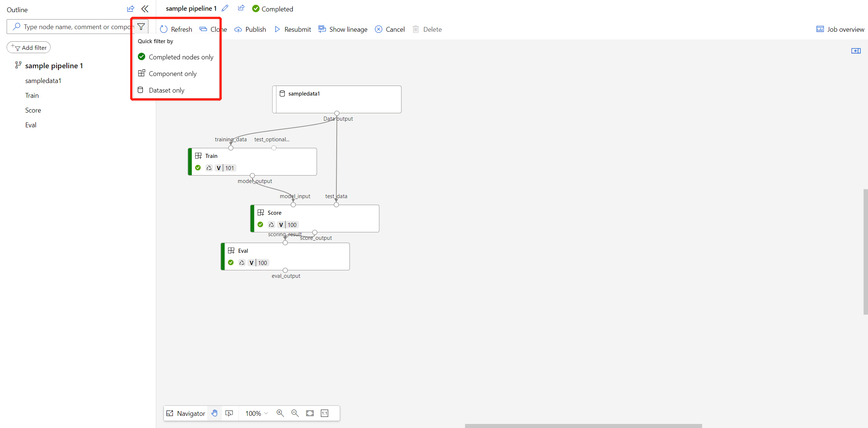Select the Score item in outline tree
Screen dimensions: 868x428
(33, 110)
